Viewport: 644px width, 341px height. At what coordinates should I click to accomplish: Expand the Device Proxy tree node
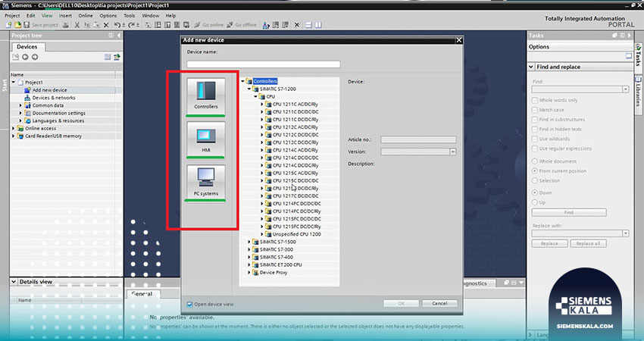249,272
